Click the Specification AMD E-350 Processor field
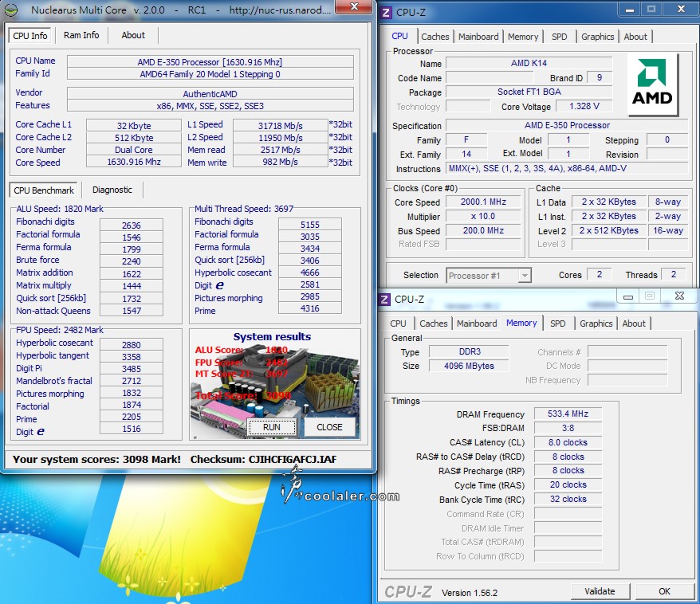This screenshot has height=604, width=700. click(567, 125)
